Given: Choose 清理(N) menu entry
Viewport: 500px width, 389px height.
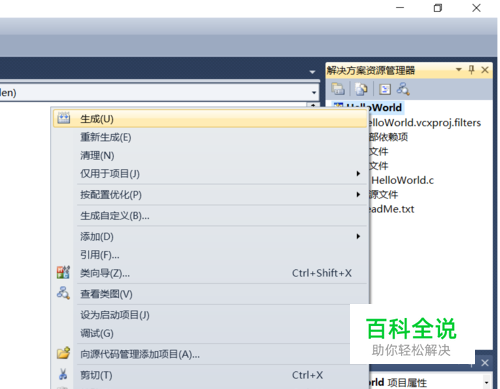Looking at the screenshot, I should pyautogui.click(x=210, y=155).
